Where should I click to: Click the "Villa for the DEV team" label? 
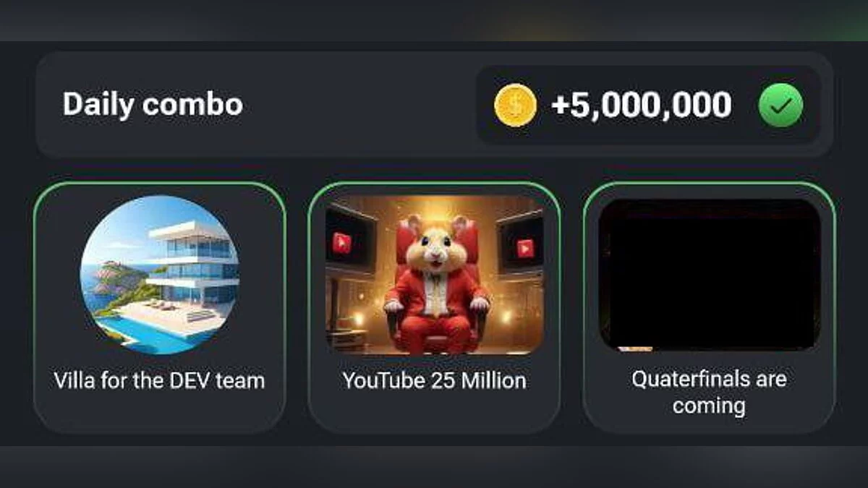(159, 380)
